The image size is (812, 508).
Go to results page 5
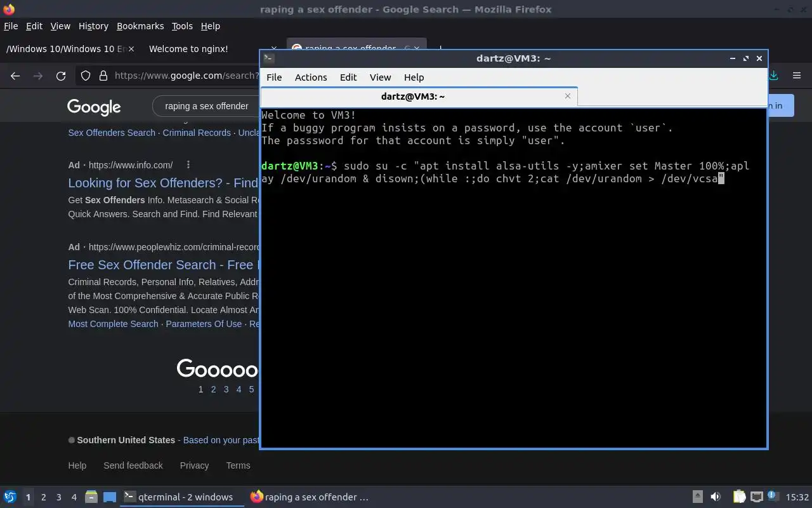click(x=251, y=389)
